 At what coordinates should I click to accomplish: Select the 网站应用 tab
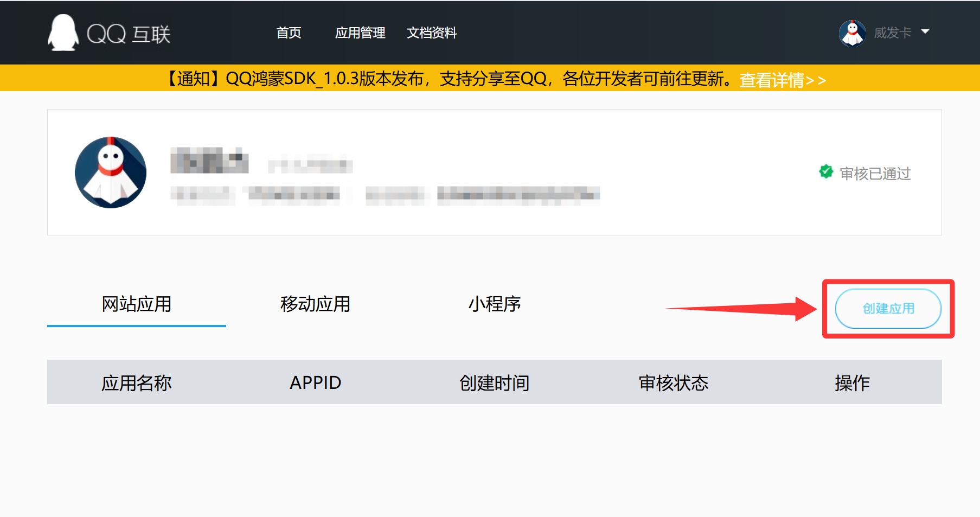coord(137,304)
